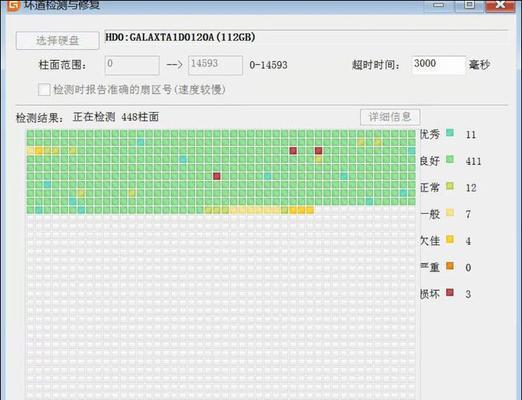Click the 欠佳 yellow legend color square
The width and height of the screenshot is (522, 400).
[450, 239]
